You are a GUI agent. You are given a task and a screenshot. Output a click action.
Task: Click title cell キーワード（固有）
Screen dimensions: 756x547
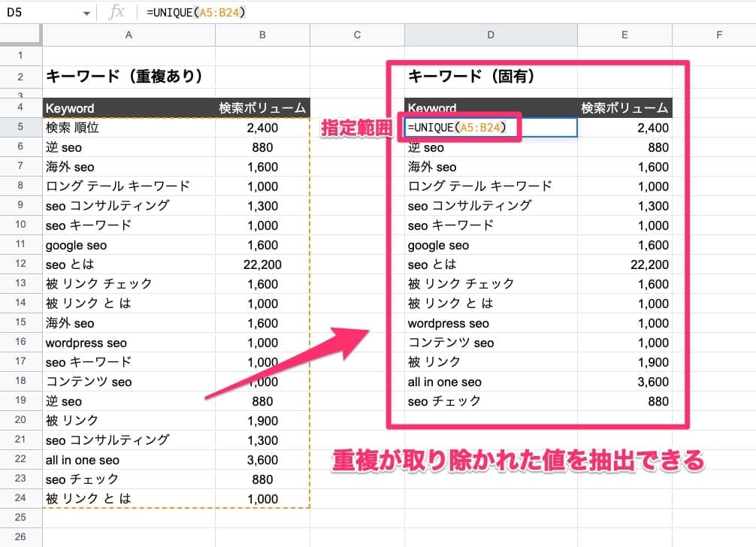(491, 76)
